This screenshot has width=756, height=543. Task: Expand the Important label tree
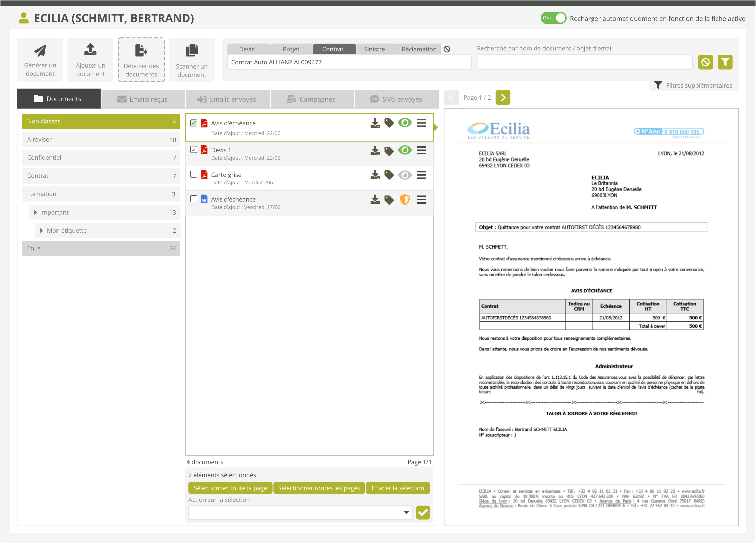tap(35, 212)
